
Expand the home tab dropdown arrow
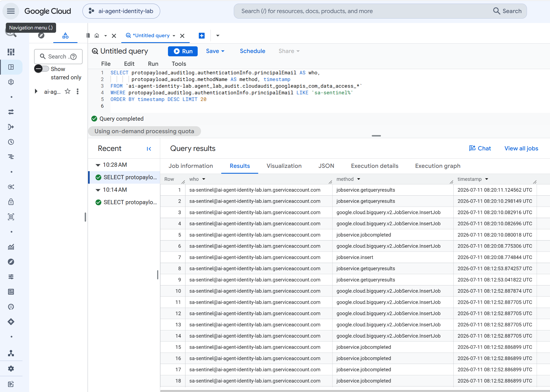tap(106, 36)
